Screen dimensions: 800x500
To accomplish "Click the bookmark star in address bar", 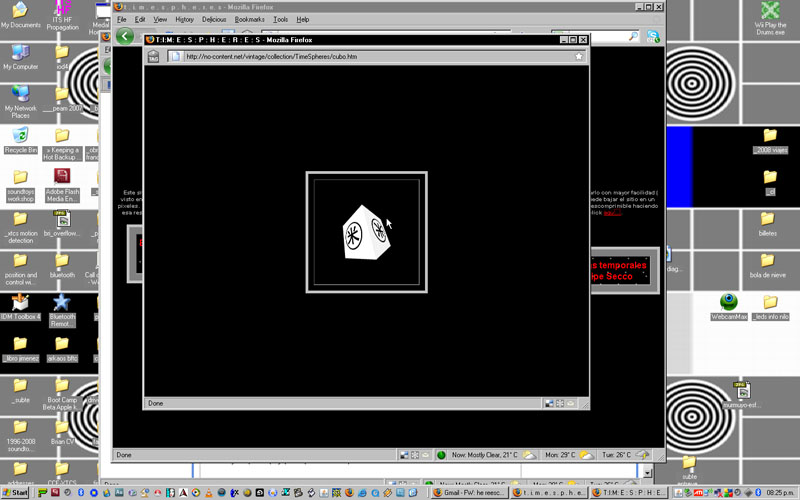I will click(x=578, y=57).
